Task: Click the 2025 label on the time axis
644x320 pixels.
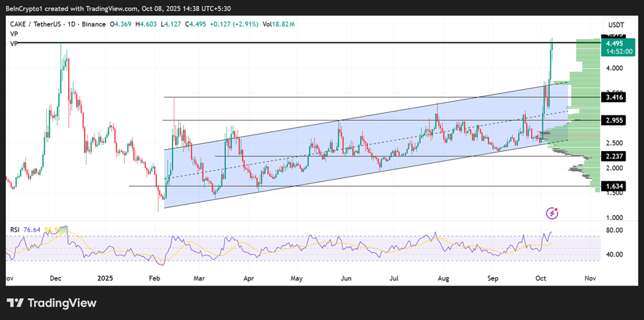Action: tap(105, 278)
